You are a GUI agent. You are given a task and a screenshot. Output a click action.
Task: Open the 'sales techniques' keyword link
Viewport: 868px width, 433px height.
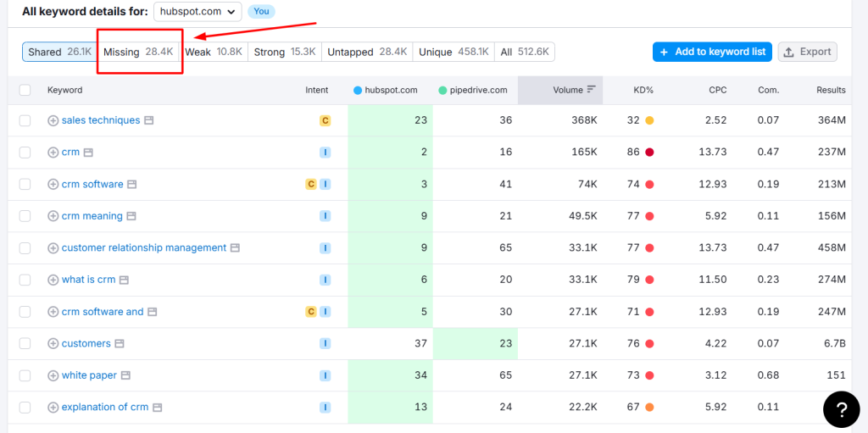101,120
